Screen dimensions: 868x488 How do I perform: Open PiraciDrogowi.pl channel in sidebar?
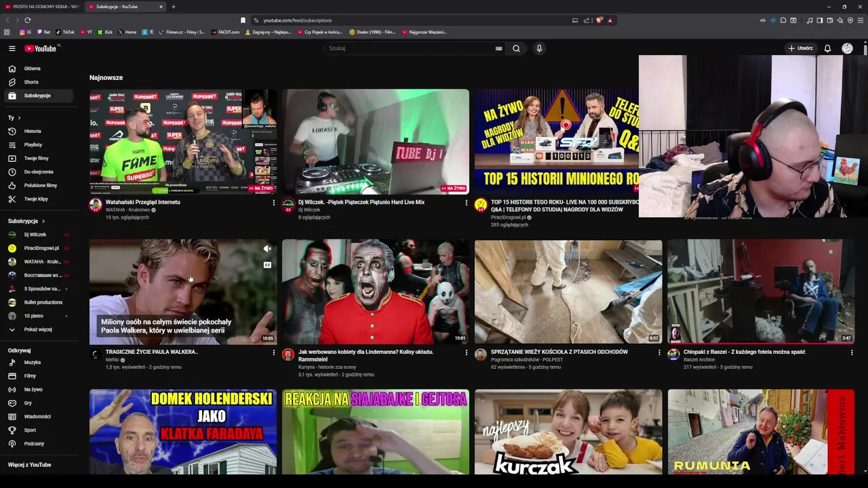(40, 248)
